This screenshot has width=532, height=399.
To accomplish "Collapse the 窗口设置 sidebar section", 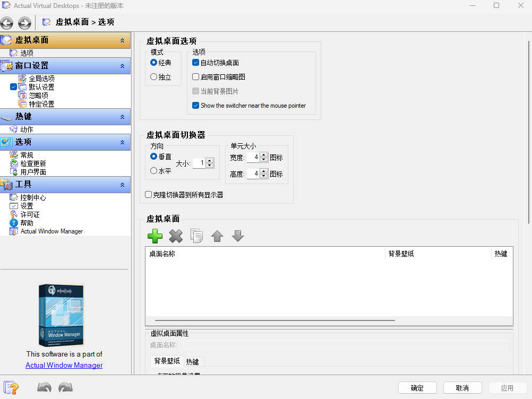I will point(122,66).
